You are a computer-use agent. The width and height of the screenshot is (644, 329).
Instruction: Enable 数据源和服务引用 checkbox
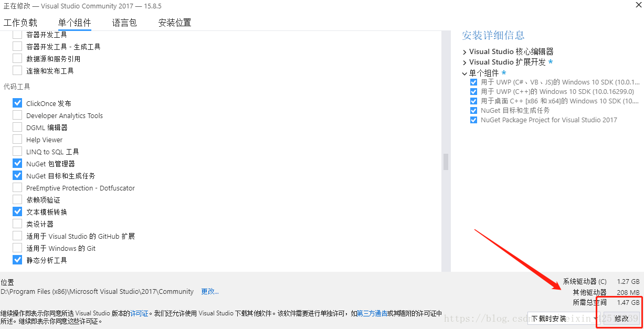[17, 58]
